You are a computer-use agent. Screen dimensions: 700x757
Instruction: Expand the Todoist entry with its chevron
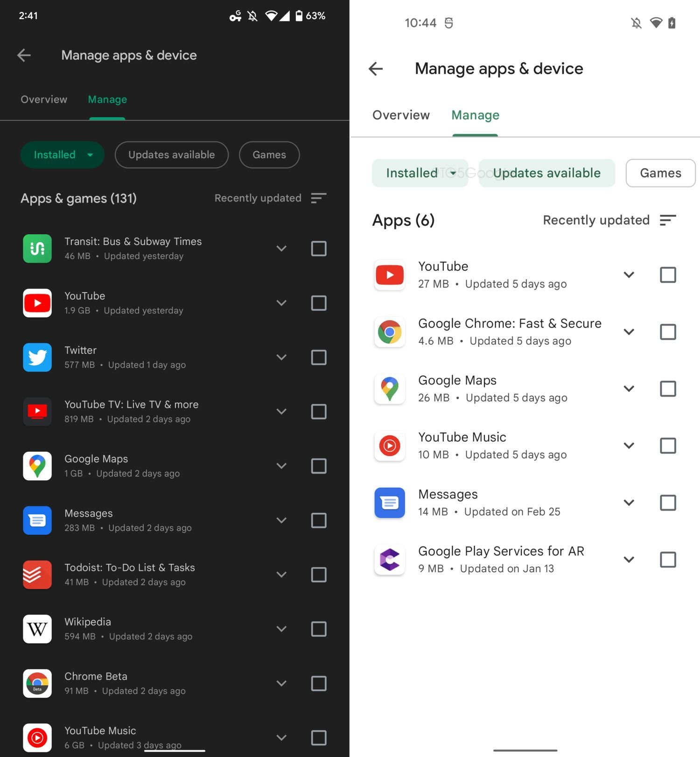pyautogui.click(x=281, y=575)
